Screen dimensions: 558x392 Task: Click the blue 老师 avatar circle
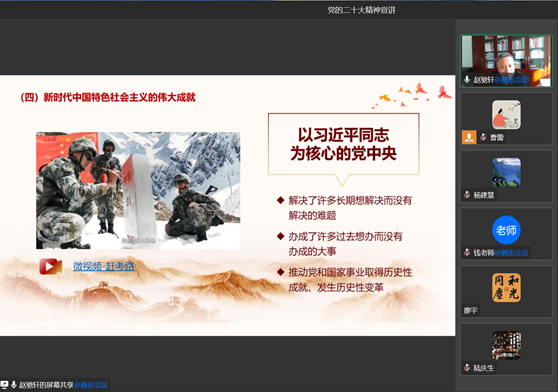506,230
